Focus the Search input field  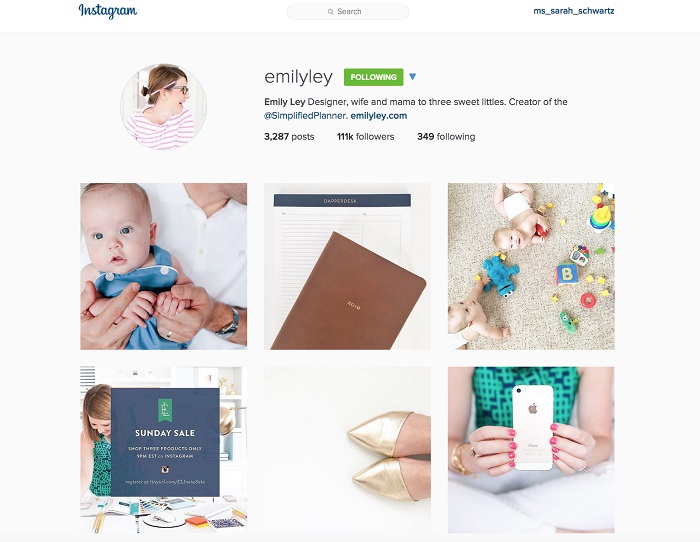click(347, 12)
